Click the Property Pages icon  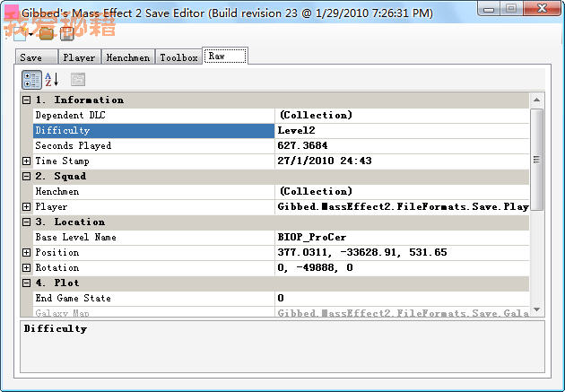coord(78,80)
